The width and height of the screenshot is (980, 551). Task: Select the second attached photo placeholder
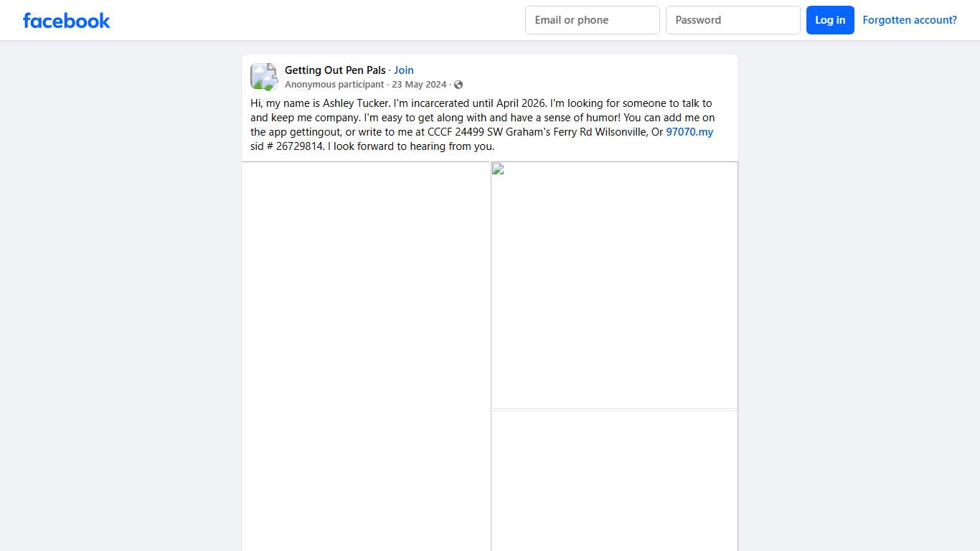[614, 481]
